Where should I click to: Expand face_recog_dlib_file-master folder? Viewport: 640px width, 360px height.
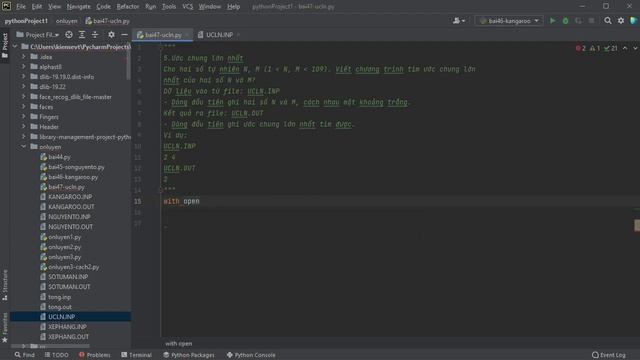point(24,97)
